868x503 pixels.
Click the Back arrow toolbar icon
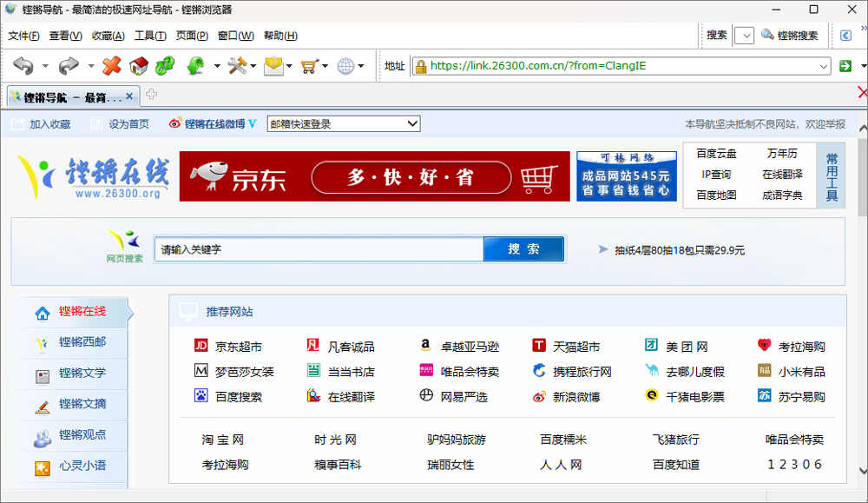pos(23,66)
